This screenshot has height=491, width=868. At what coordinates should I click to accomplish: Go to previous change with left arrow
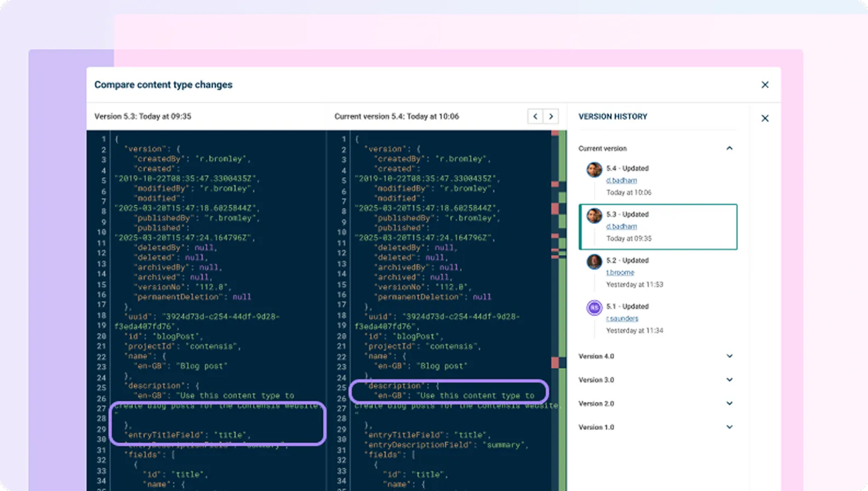pos(535,116)
